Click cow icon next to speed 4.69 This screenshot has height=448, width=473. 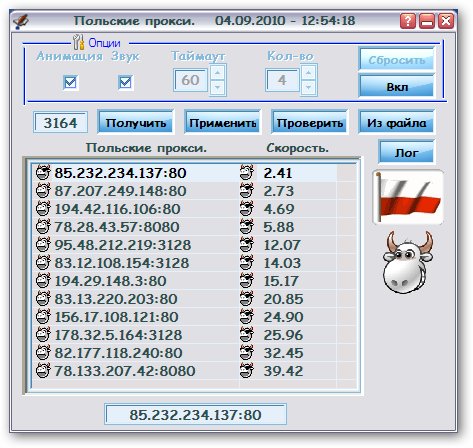pos(247,209)
